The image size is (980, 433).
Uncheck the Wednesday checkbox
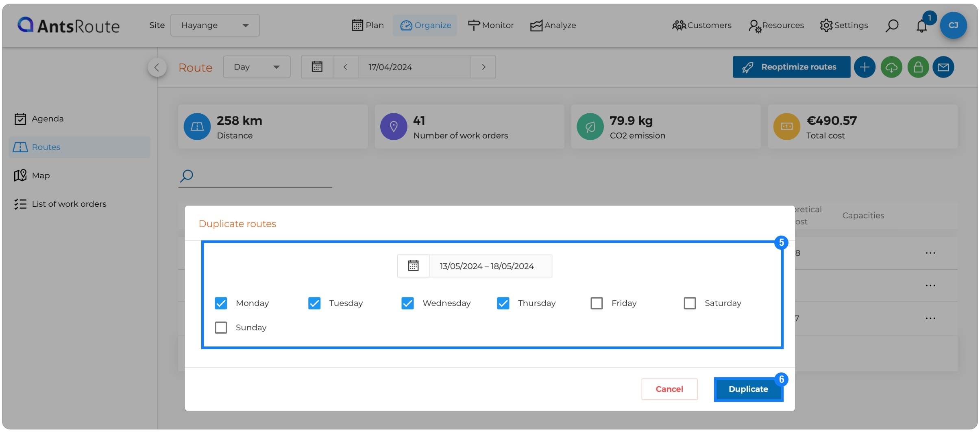coord(408,303)
